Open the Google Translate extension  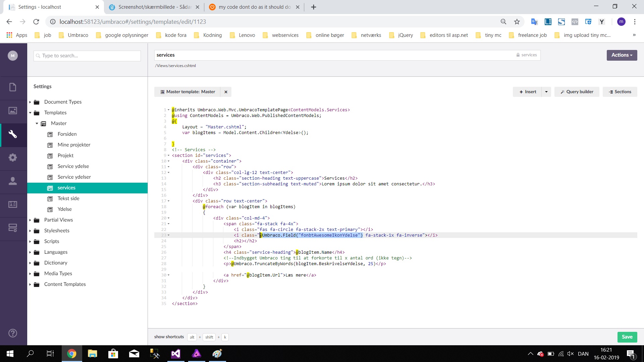point(534,22)
